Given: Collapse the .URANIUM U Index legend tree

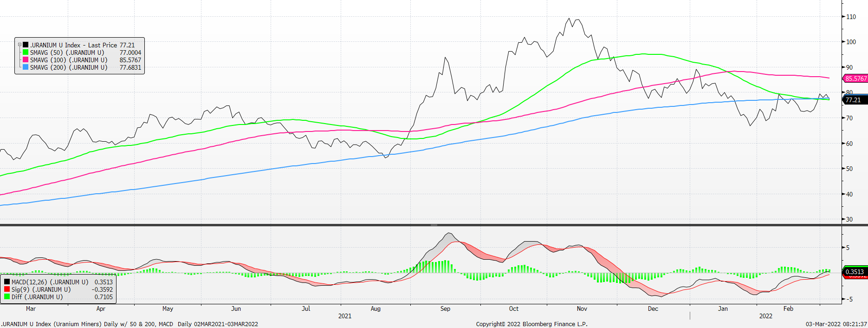Looking at the screenshot, I should [x=19, y=45].
